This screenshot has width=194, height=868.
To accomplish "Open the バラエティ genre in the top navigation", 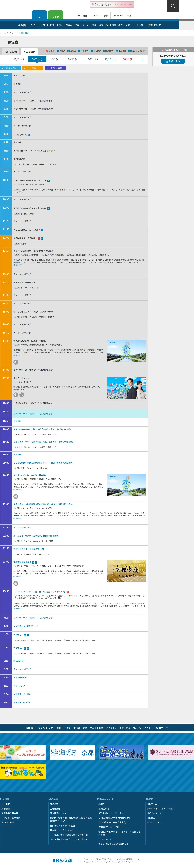I will 104,25.
